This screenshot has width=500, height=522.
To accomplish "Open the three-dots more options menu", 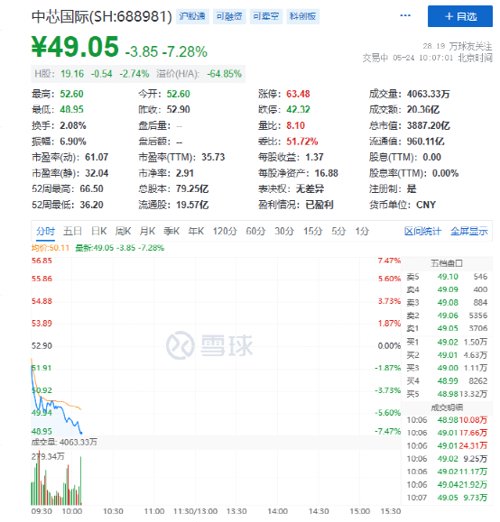I will click(x=405, y=15).
